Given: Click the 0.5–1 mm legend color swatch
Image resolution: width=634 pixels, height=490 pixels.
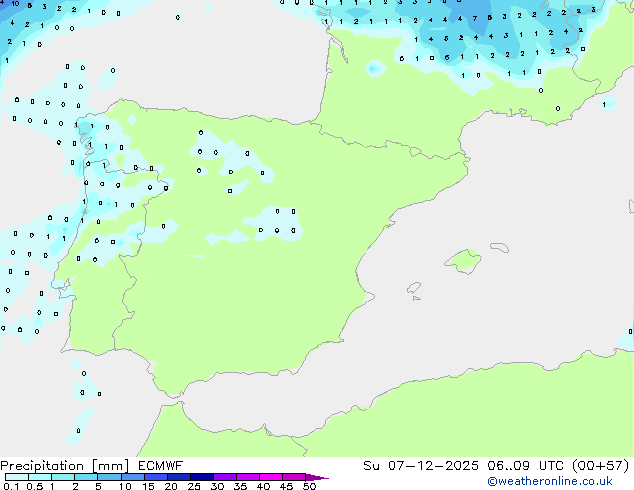Looking at the screenshot, I should pyautogui.click(x=40, y=477).
